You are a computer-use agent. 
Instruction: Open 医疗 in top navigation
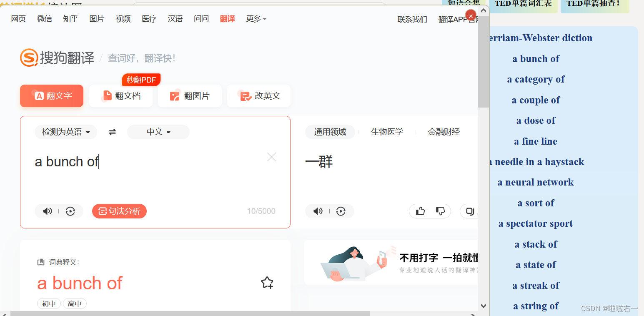(x=149, y=19)
